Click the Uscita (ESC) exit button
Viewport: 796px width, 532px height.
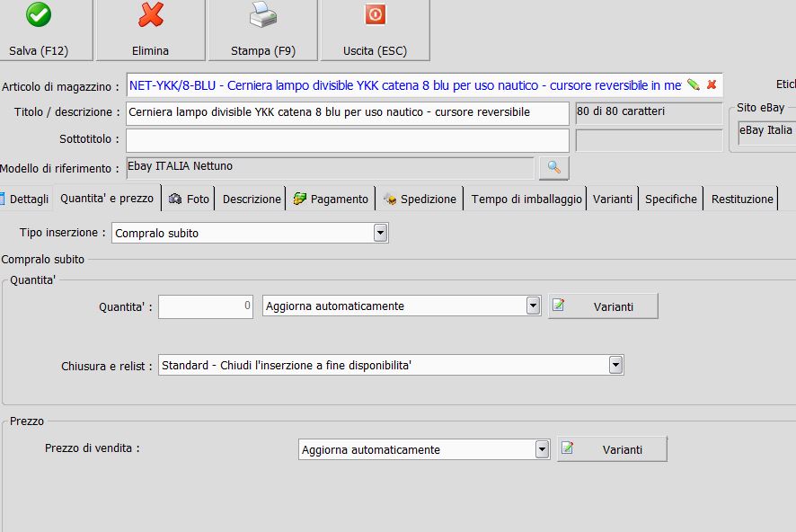click(376, 30)
